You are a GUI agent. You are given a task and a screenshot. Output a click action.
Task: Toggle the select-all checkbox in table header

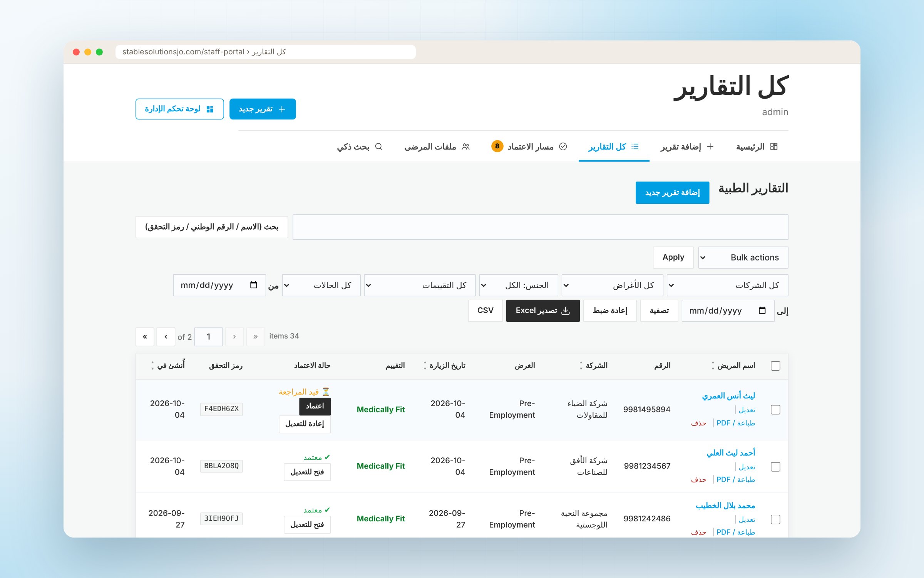[775, 366]
